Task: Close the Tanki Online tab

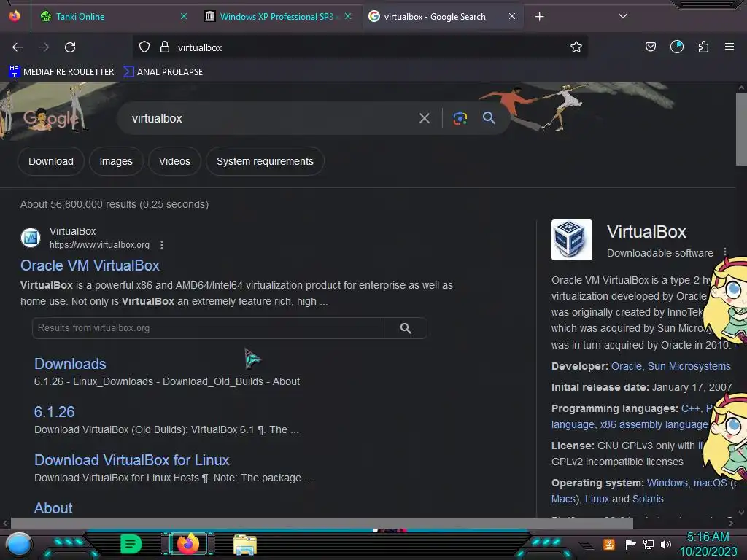Action: pos(183,16)
